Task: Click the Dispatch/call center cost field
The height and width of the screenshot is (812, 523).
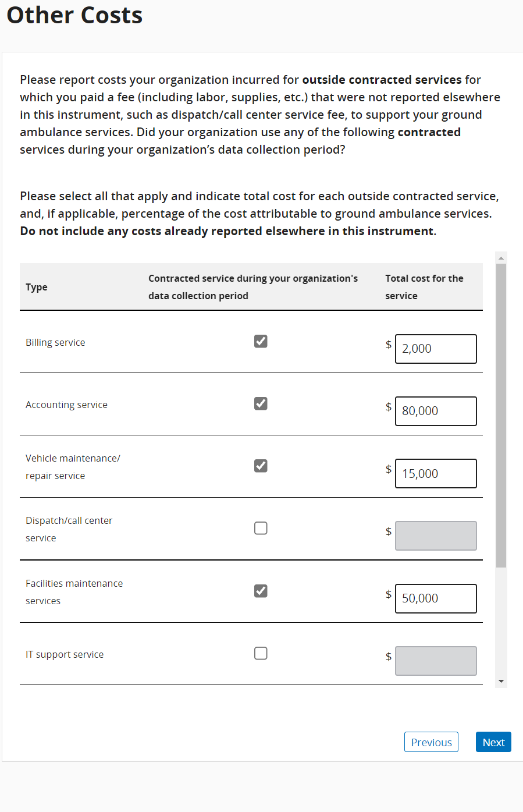Action: [x=436, y=536]
